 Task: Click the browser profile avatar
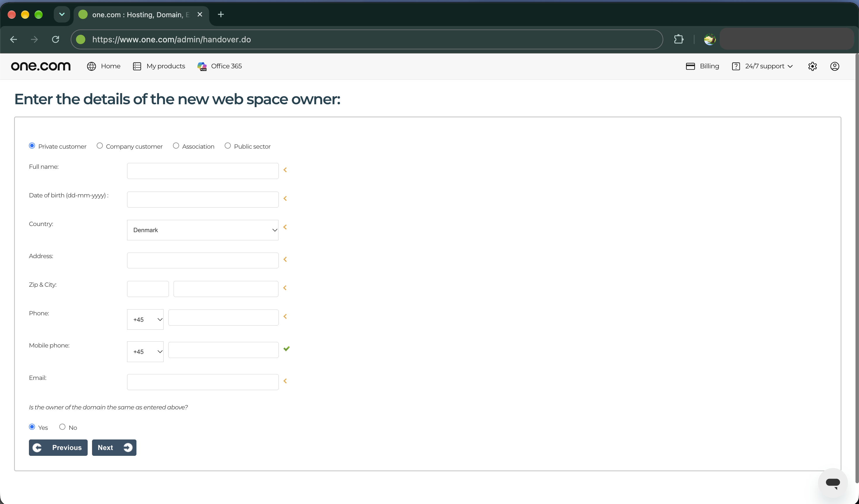click(x=710, y=39)
